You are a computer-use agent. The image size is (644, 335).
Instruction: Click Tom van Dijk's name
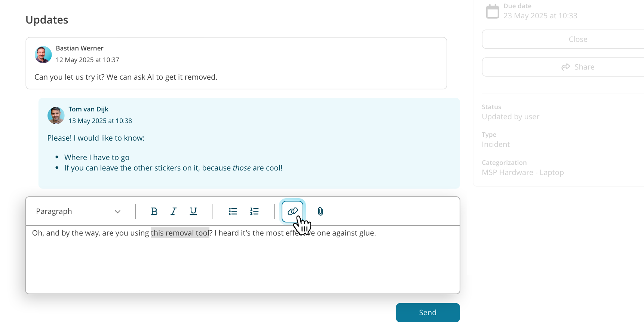[x=88, y=109]
